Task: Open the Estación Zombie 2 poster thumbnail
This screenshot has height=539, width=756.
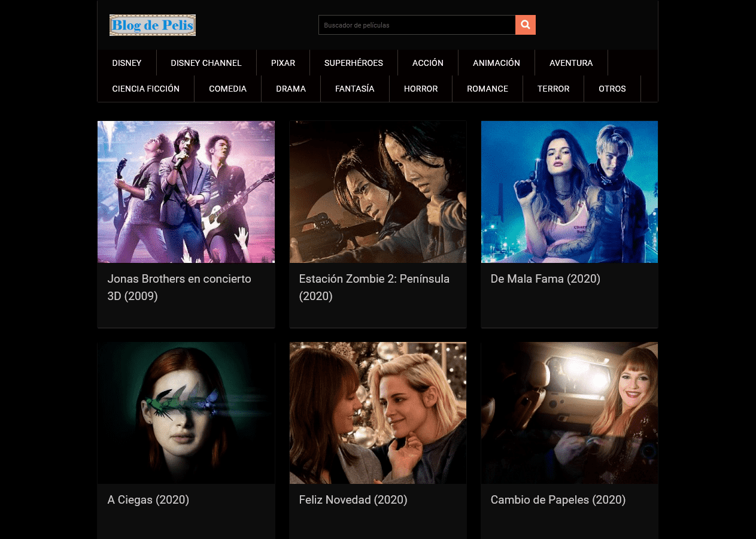Action: tap(378, 192)
